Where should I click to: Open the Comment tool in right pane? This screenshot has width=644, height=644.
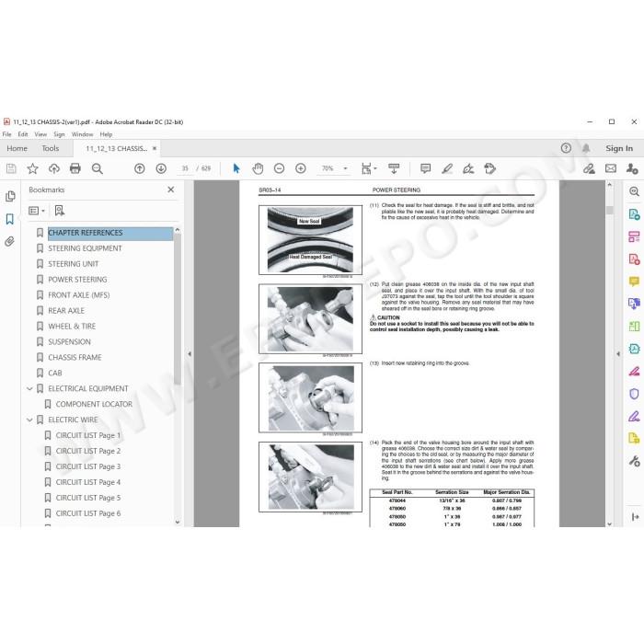pos(634,282)
